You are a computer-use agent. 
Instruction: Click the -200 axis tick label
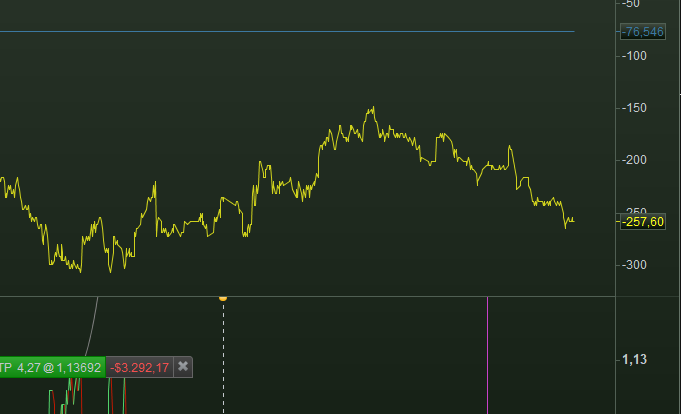(x=634, y=160)
